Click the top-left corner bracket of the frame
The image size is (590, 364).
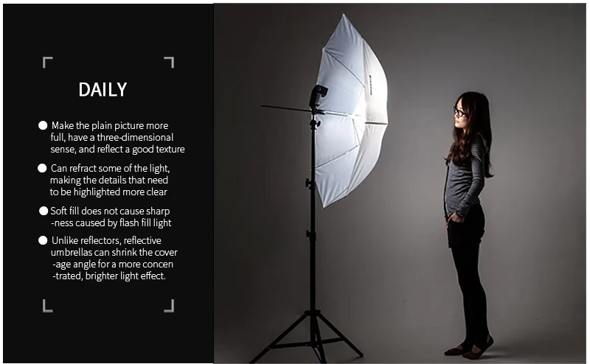pyautogui.click(x=47, y=62)
